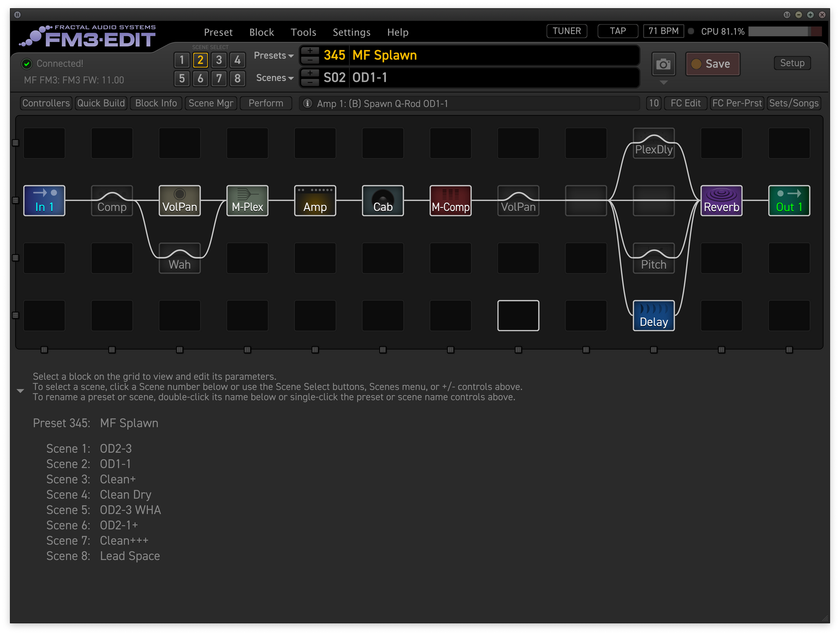Select the M-Plex block
840x635 pixels.
click(247, 201)
